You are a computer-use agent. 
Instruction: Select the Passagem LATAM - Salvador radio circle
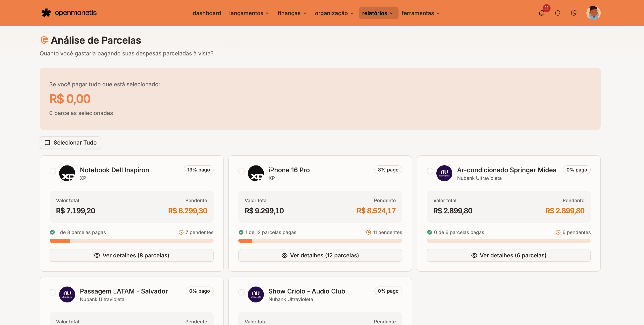pos(53,292)
